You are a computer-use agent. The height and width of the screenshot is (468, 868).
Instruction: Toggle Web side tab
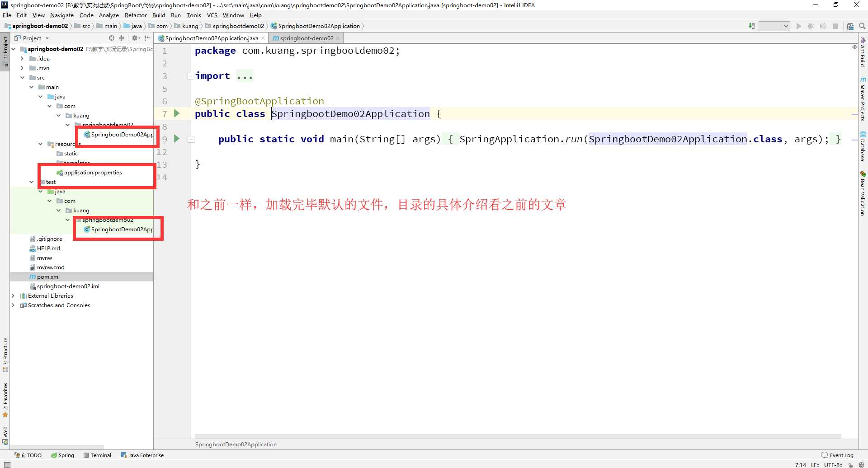5,435
